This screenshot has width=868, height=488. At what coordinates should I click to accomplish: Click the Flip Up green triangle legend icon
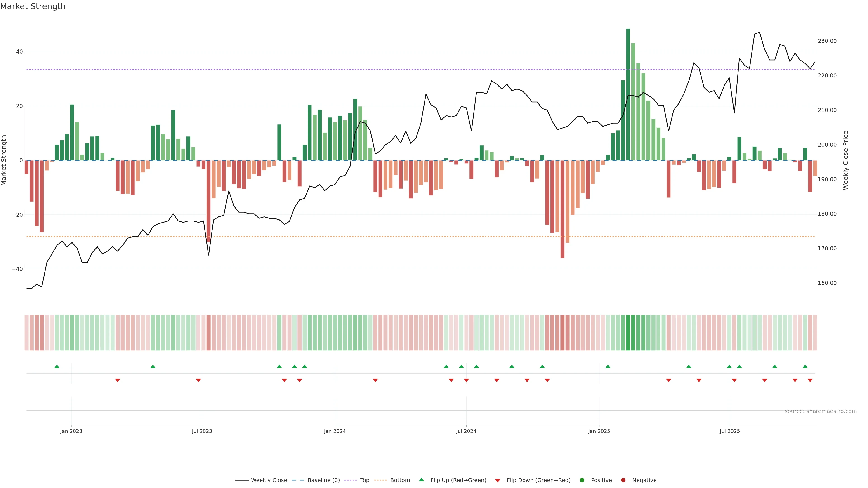pyautogui.click(x=421, y=480)
